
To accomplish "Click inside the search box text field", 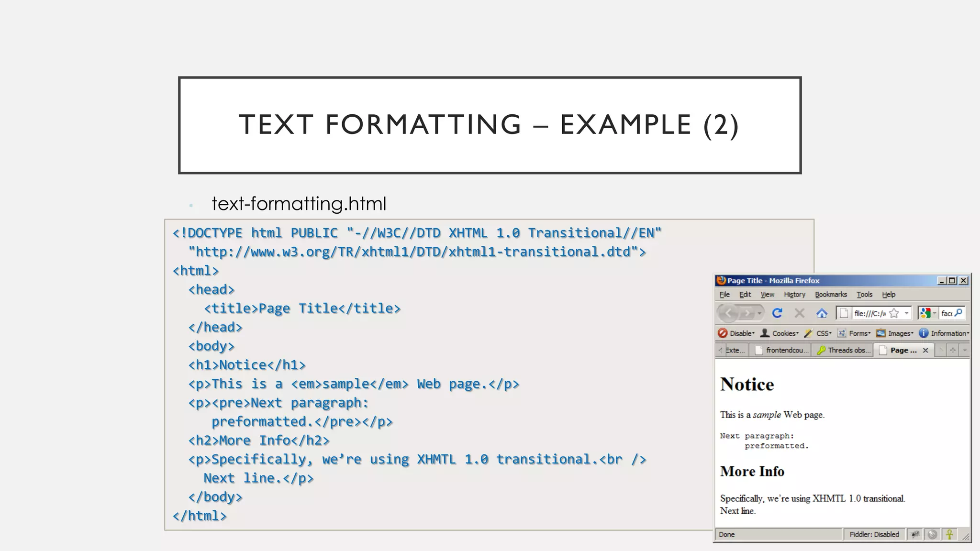I will pos(947,313).
